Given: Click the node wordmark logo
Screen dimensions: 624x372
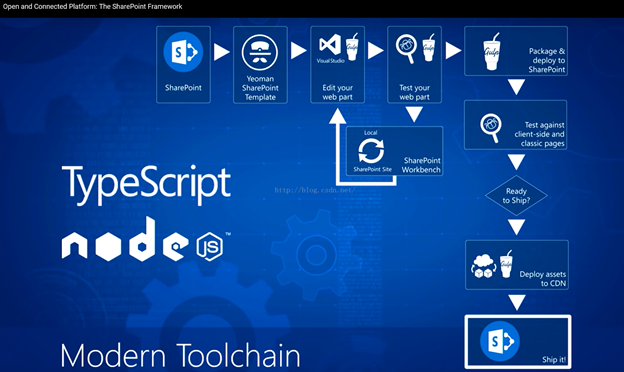Looking at the screenshot, I should click(x=146, y=239).
